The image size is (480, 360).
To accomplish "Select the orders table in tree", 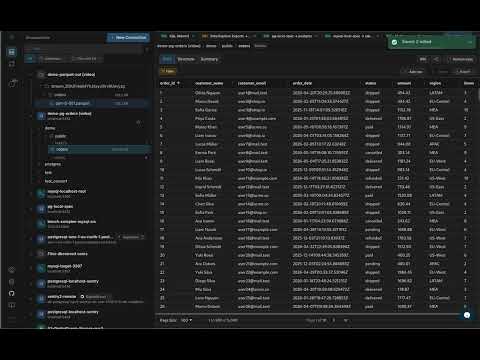I will point(99,149).
